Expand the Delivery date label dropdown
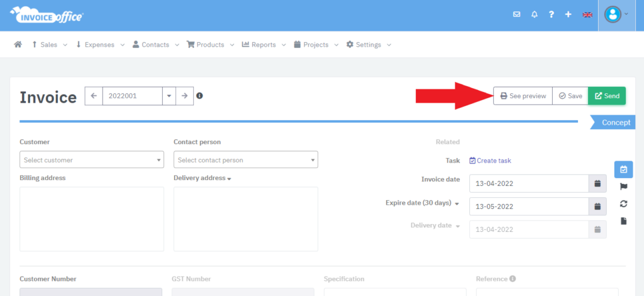Image resolution: width=644 pixels, height=296 pixels. pos(457,227)
